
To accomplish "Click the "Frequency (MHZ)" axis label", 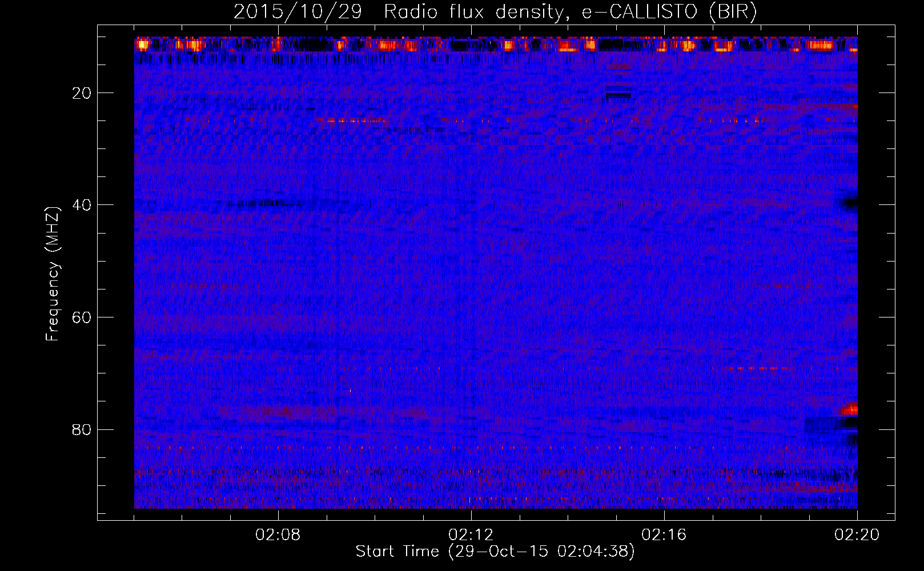I will 53,274.
